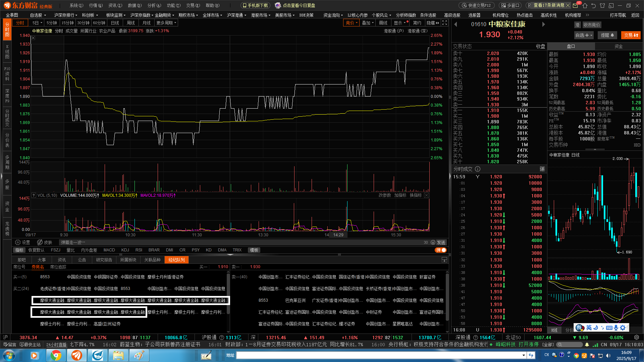Switch to 日线 daily chart tab
Image resolution: width=644 pixels, height=362 pixels.
tap(115, 23)
